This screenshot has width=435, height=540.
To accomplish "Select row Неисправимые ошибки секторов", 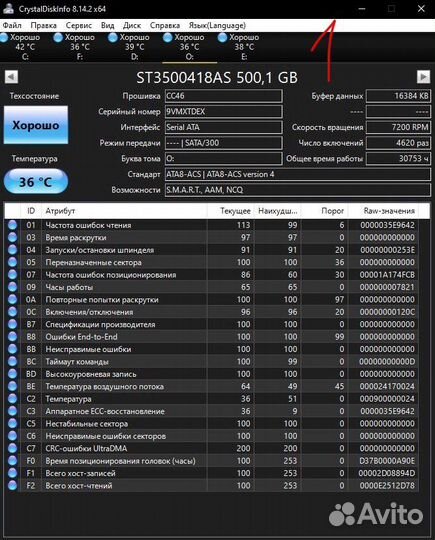I will coord(212,436).
